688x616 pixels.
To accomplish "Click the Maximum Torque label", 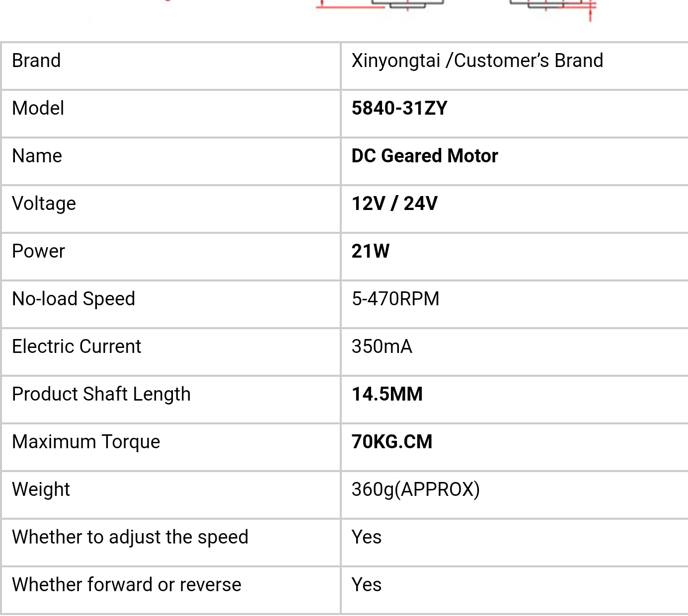I will 86,442.
